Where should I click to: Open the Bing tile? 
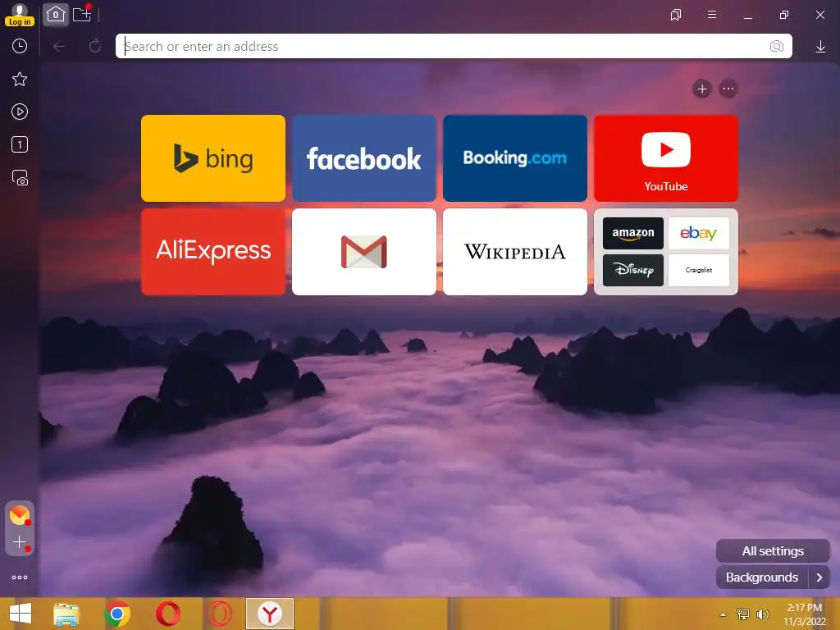click(x=213, y=158)
